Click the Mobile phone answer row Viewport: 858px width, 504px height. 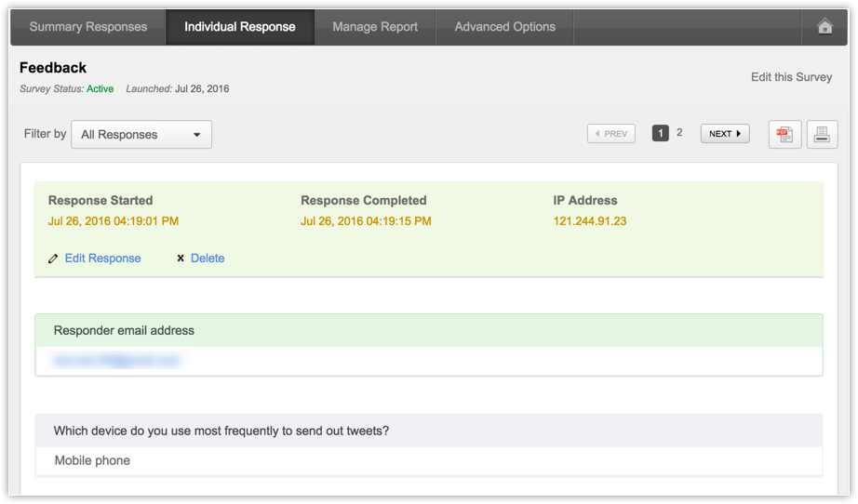[x=92, y=460]
